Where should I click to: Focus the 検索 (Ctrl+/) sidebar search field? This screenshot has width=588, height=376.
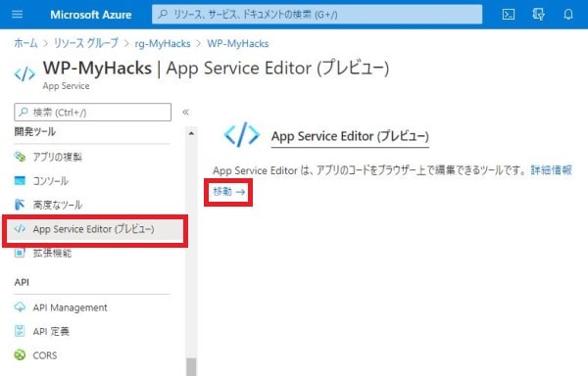click(93, 112)
